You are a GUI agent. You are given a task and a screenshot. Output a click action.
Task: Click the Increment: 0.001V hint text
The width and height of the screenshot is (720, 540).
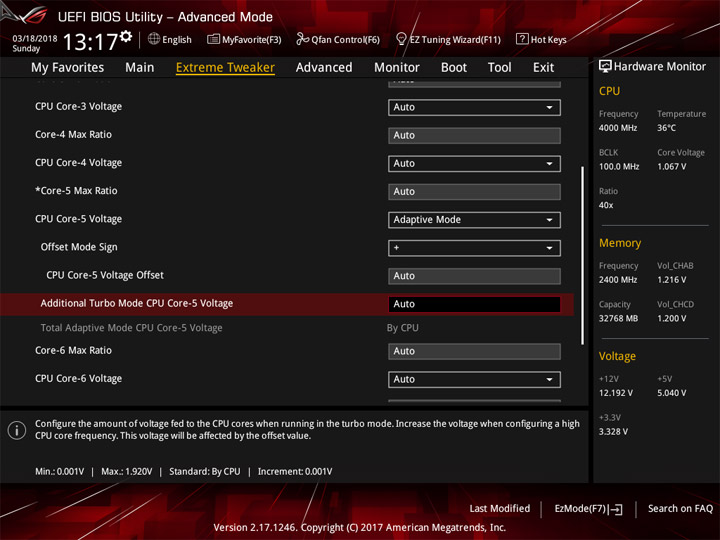pyautogui.click(x=295, y=472)
